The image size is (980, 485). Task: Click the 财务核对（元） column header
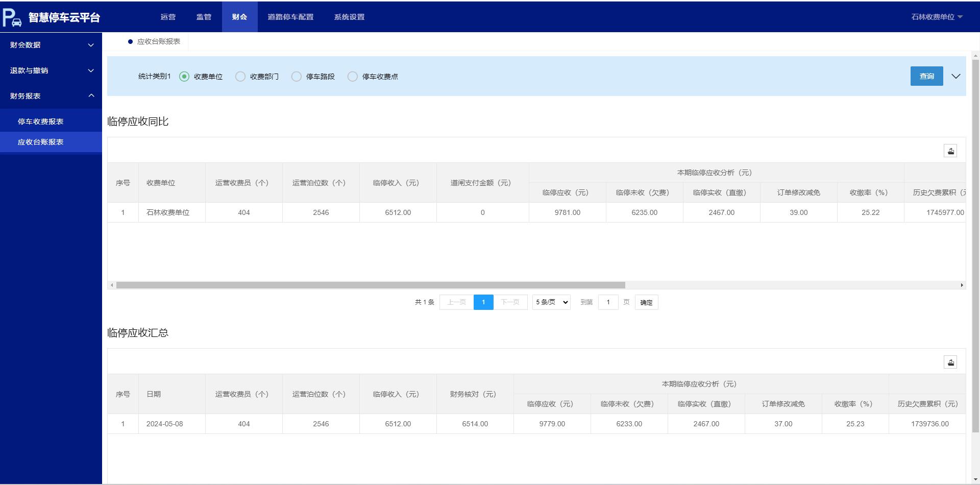click(475, 394)
